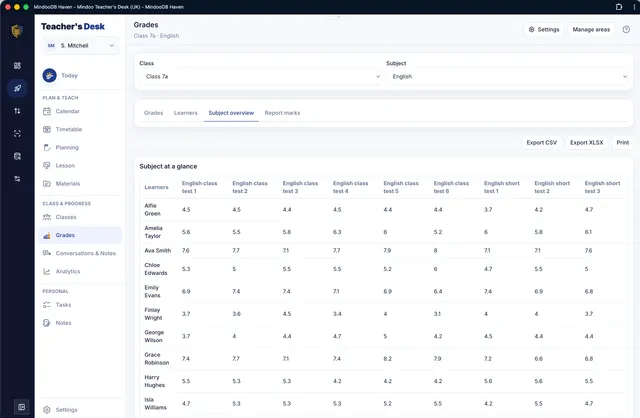The image size is (640, 418).
Task: Click the scan frame icon in dark rail
Action: click(x=17, y=133)
